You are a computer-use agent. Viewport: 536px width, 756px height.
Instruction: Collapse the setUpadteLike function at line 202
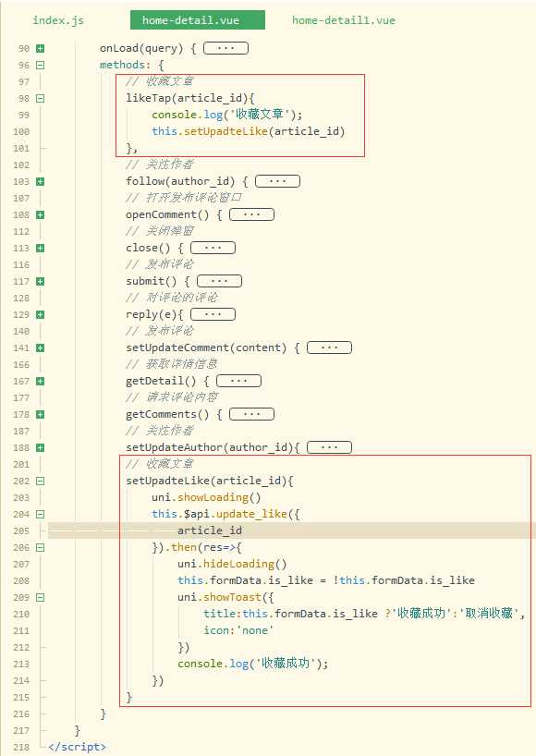[x=41, y=481]
